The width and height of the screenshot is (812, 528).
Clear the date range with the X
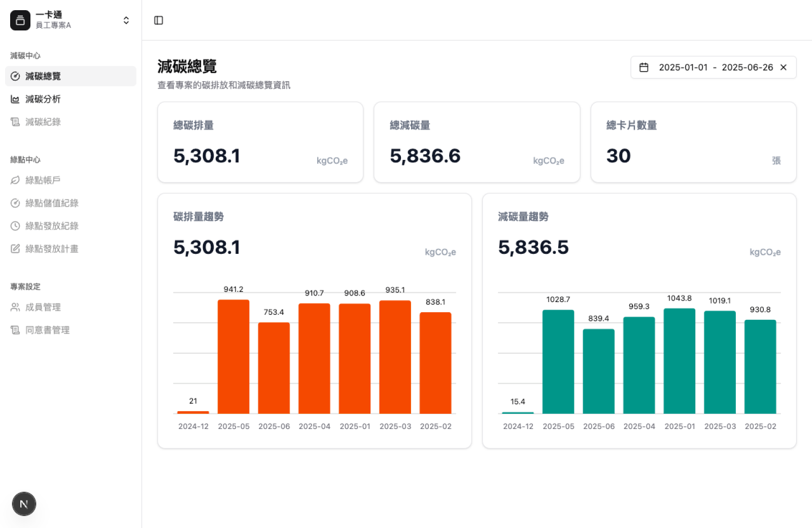click(783, 67)
